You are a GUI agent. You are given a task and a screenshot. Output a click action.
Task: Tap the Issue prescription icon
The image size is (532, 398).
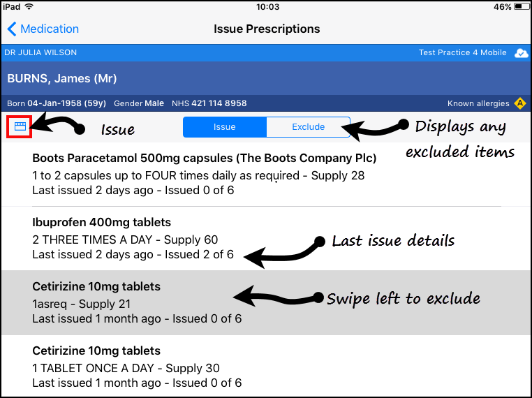pyautogui.click(x=20, y=126)
